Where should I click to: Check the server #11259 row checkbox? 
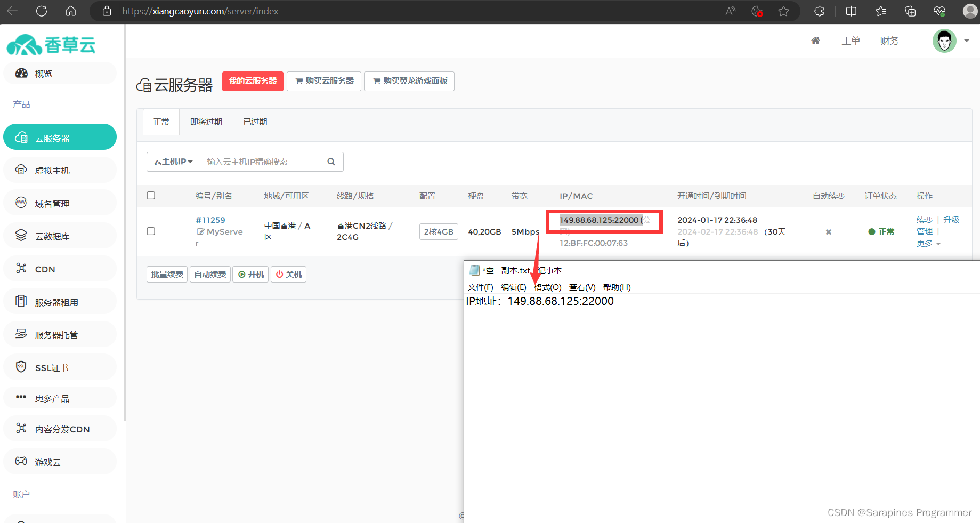pyautogui.click(x=151, y=231)
